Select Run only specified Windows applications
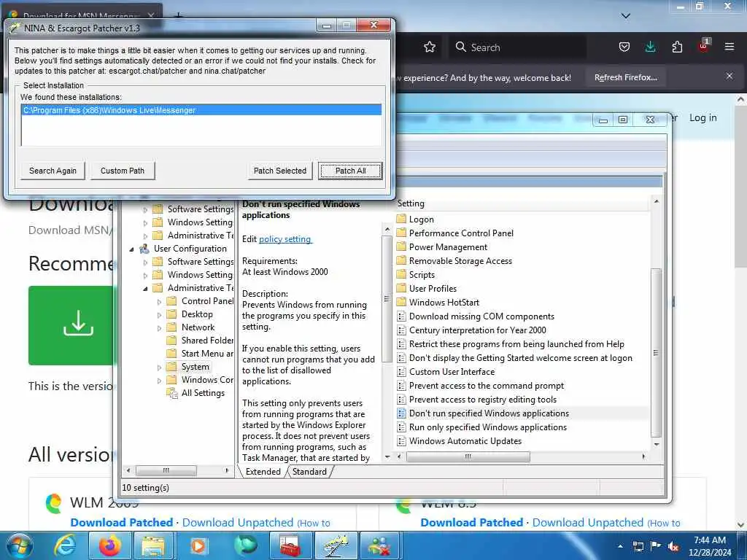747x560 pixels. tap(488, 427)
